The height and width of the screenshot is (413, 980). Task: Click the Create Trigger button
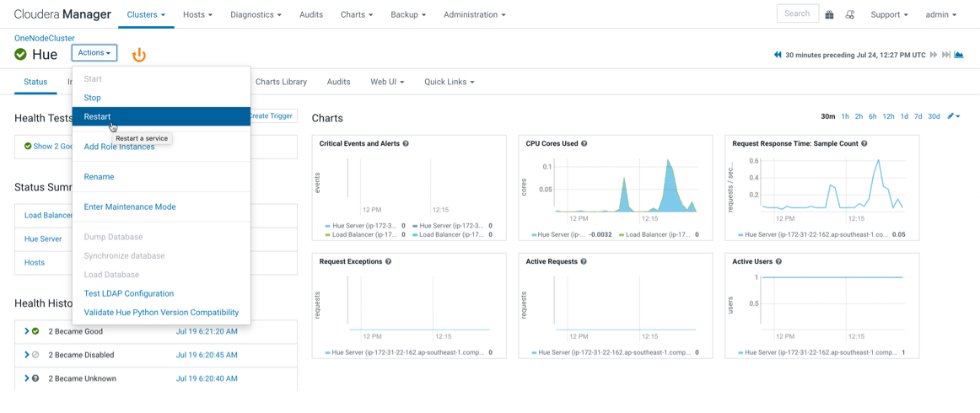(272, 115)
